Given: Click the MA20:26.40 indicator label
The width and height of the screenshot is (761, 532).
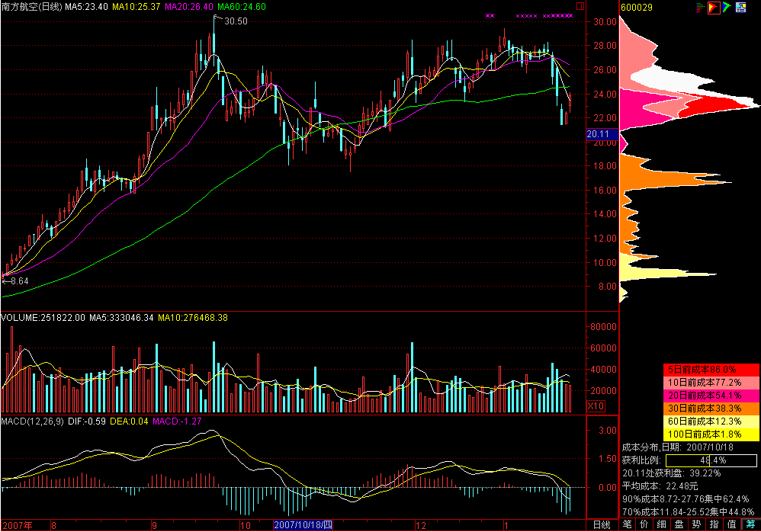Looking at the screenshot, I should (x=189, y=7).
